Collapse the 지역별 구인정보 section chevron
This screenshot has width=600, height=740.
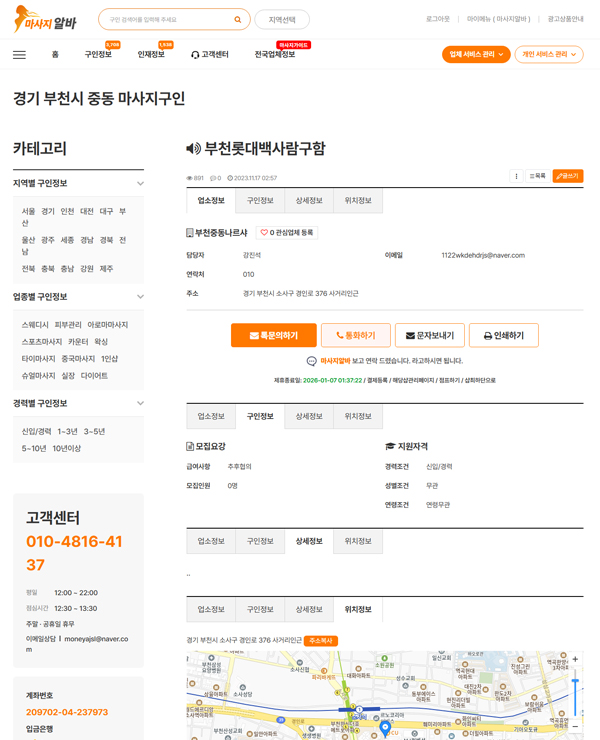click(140, 183)
